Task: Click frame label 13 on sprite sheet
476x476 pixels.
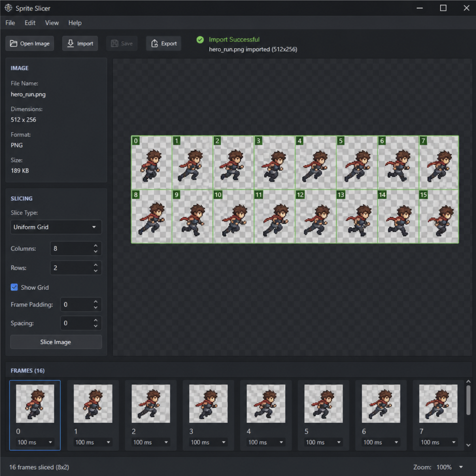Action: [341, 195]
